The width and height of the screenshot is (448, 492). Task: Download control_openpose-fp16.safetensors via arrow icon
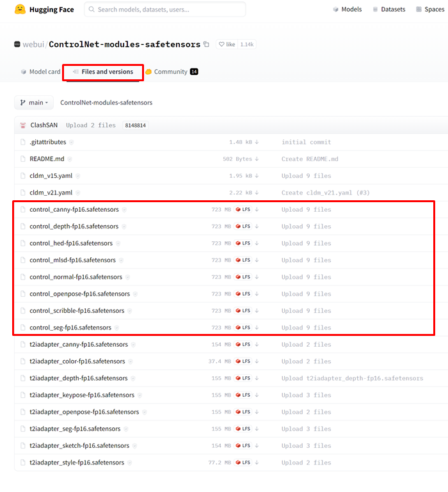coord(257,294)
